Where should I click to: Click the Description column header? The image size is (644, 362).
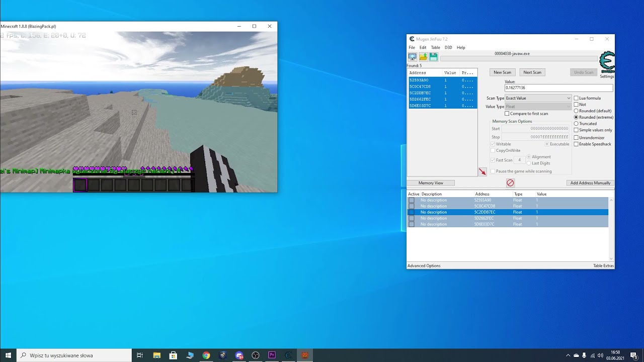coord(447,194)
